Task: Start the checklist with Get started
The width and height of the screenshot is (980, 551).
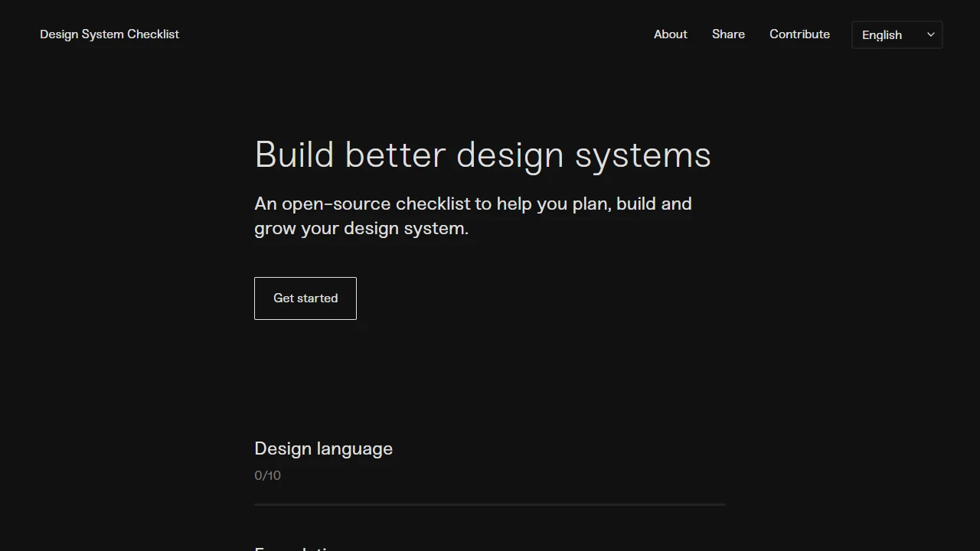Action: 305,298
